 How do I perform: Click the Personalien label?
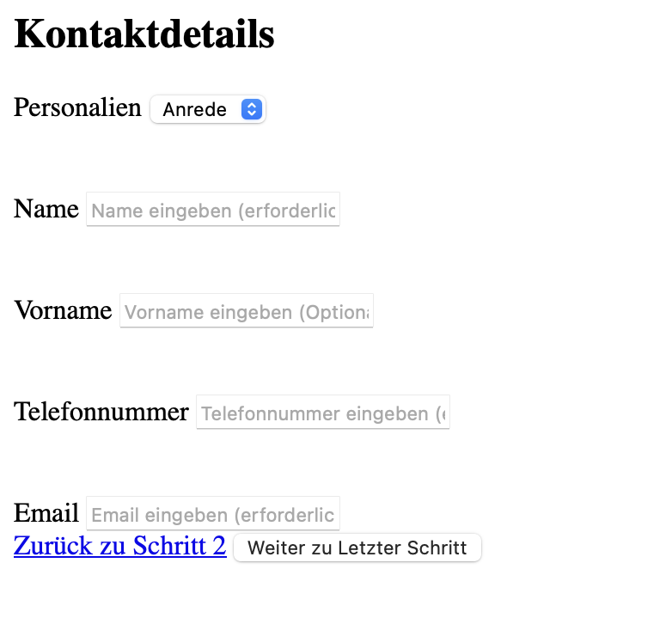coord(77,107)
